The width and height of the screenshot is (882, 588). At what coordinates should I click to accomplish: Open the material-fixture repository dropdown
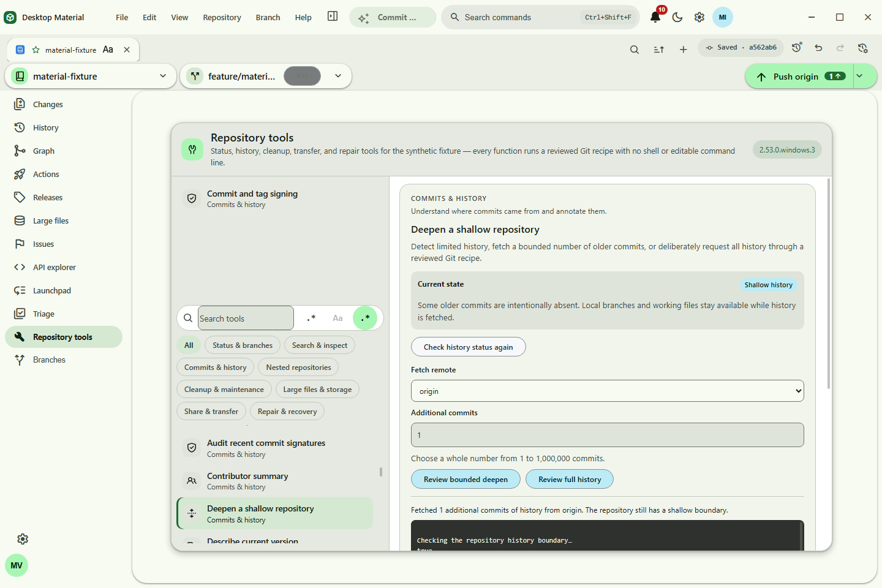91,76
